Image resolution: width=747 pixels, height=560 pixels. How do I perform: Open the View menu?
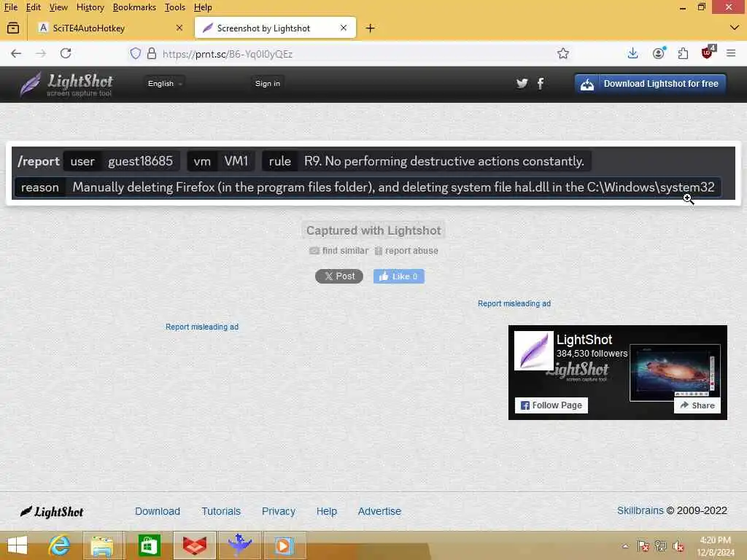coord(58,7)
